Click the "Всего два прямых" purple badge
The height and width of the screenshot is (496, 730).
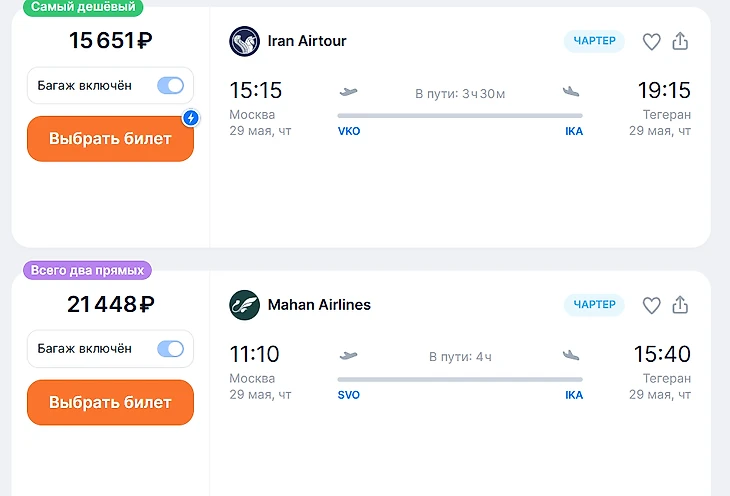[x=88, y=270]
